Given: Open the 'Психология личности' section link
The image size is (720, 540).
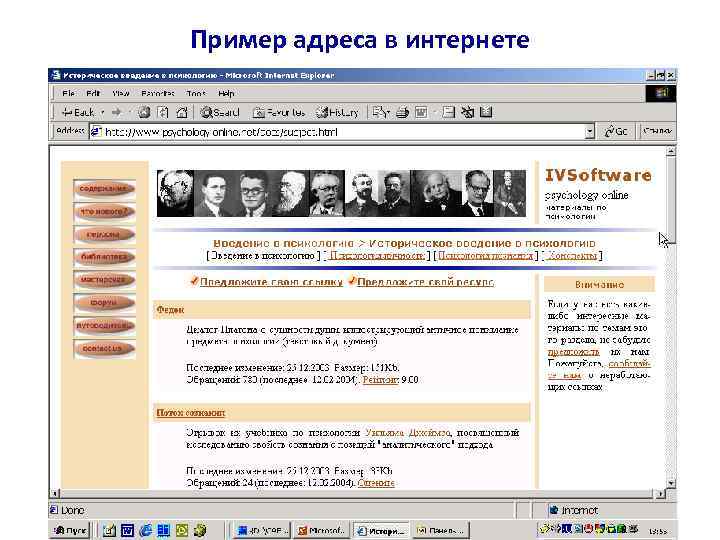Looking at the screenshot, I should click(x=377, y=256).
